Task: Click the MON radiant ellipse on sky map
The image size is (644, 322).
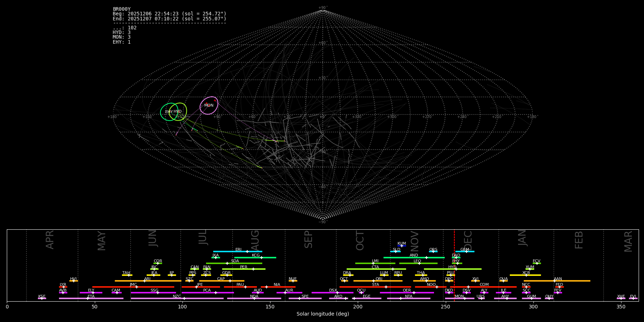Action: pos(209,105)
